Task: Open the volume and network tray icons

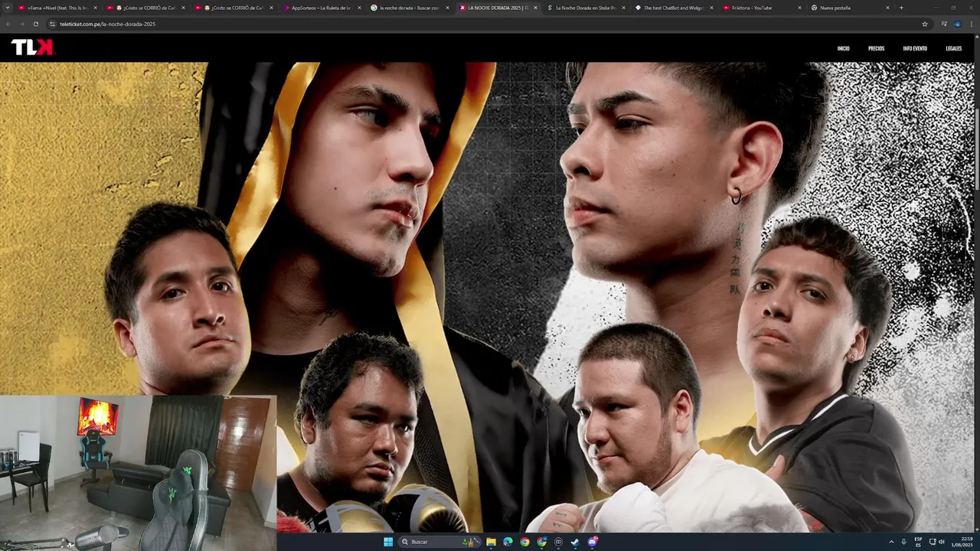Action: pyautogui.click(x=937, y=542)
